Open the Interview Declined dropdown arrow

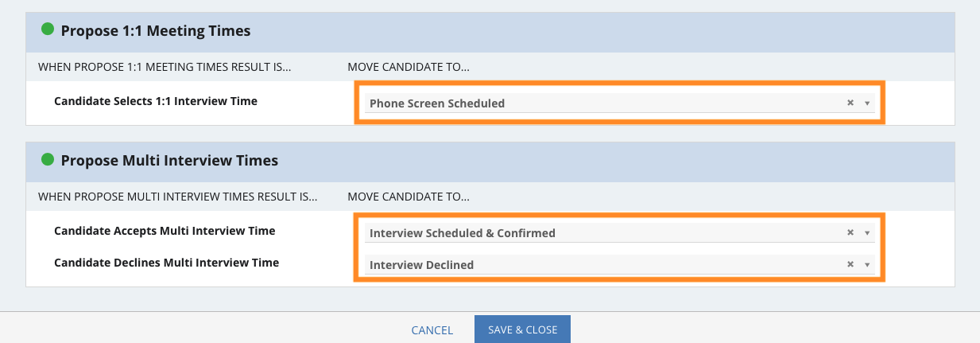(x=867, y=265)
